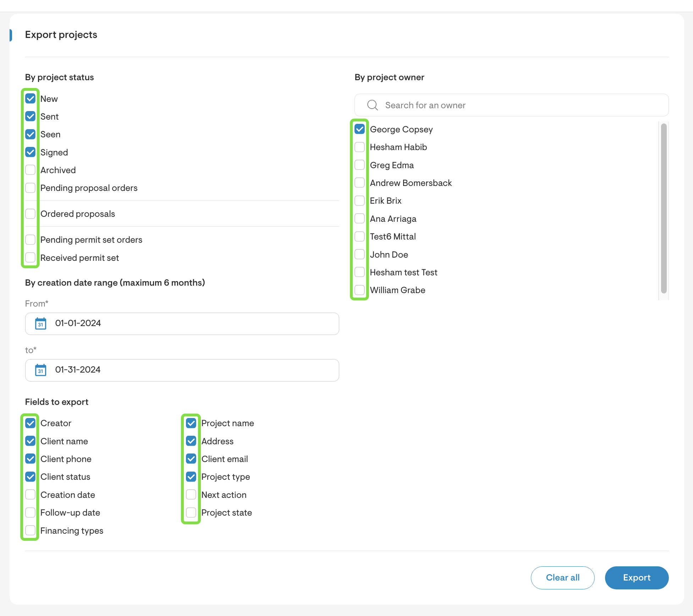Click the calendar icon beside the From date
This screenshot has width=693, height=616.
[x=40, y=323]
